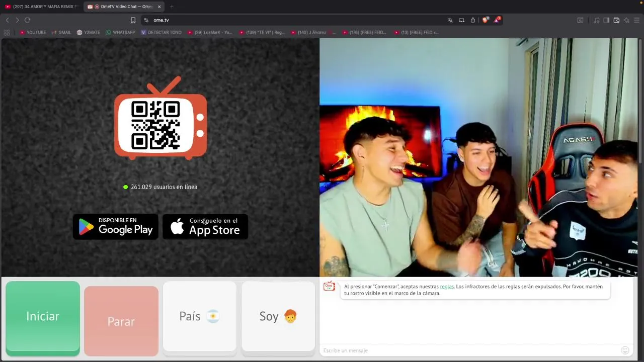Click the App Store download badge
The height and width of the screenshot is (362, 644).
(205, 227)
